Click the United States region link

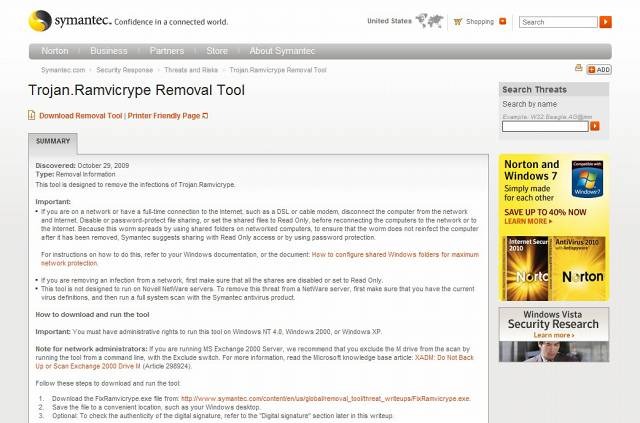(x=389, y=21)
